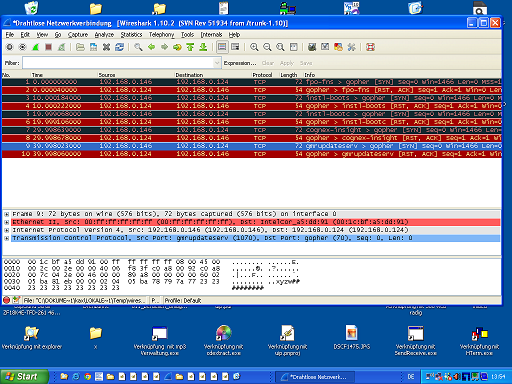Click the Drahtlose Netzwerk... taskbar button
512x384 pixels.
(x=315, y=377)
